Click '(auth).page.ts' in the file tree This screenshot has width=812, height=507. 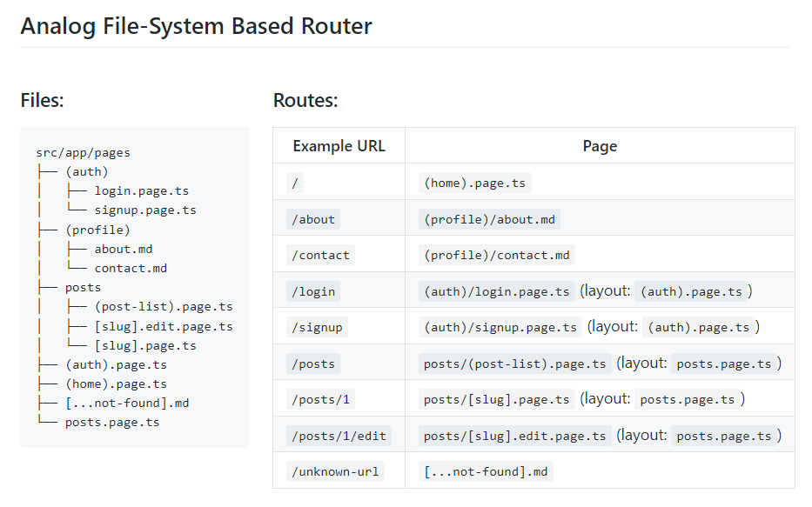pos(116,364)
